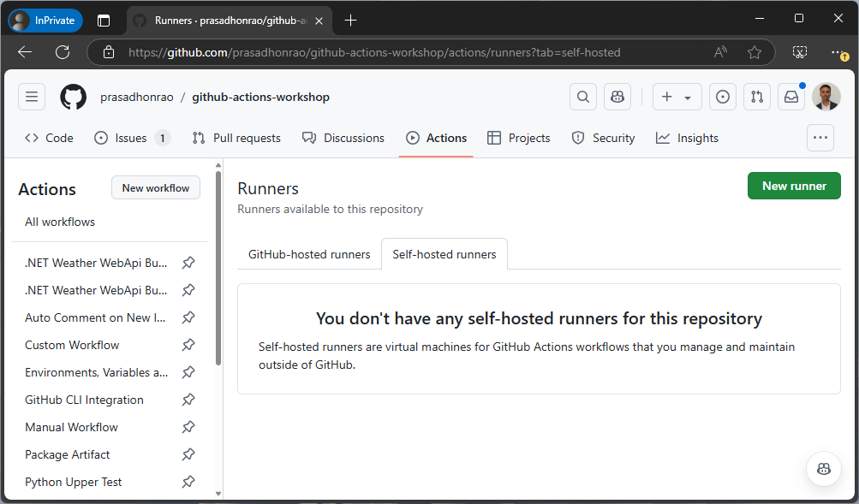
Task: Add page to favorites star icon
Action: coord(755,52)
